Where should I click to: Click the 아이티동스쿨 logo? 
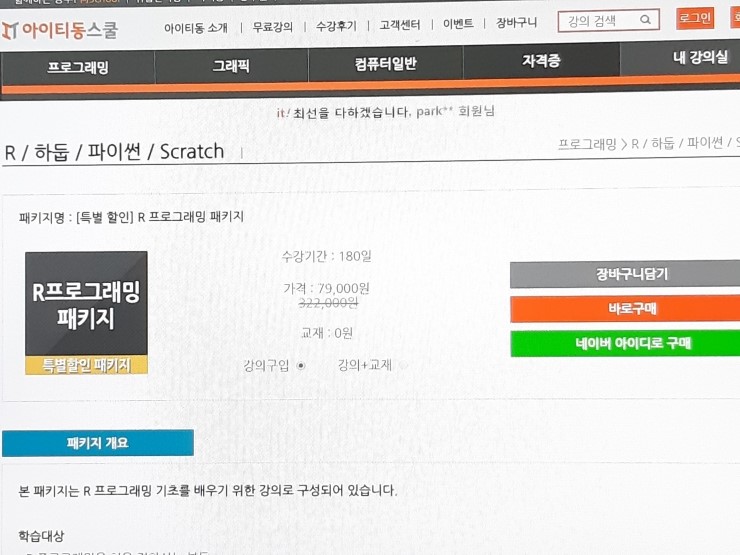(59, 30)
